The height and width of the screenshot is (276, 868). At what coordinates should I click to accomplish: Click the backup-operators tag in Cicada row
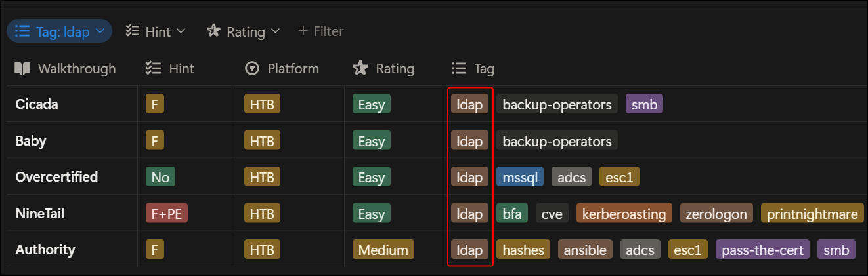point(557,104)
